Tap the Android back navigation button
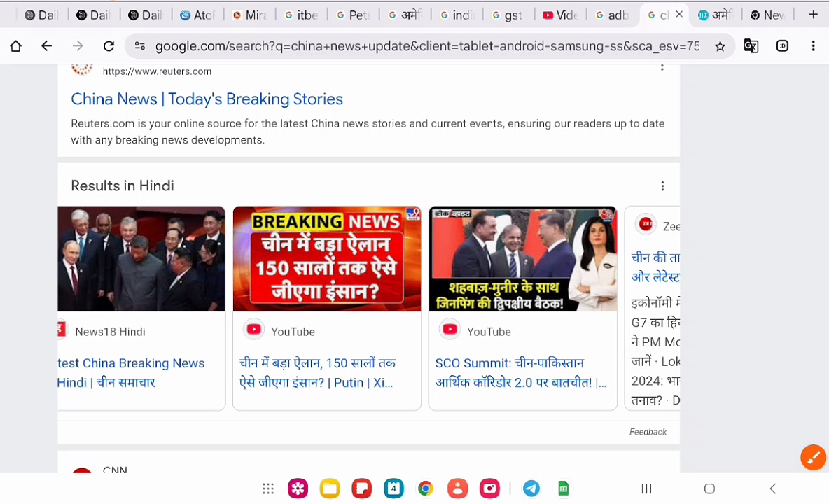Image resolution: width=829 pixels, height=504 pixels. (x=773, y=489)
